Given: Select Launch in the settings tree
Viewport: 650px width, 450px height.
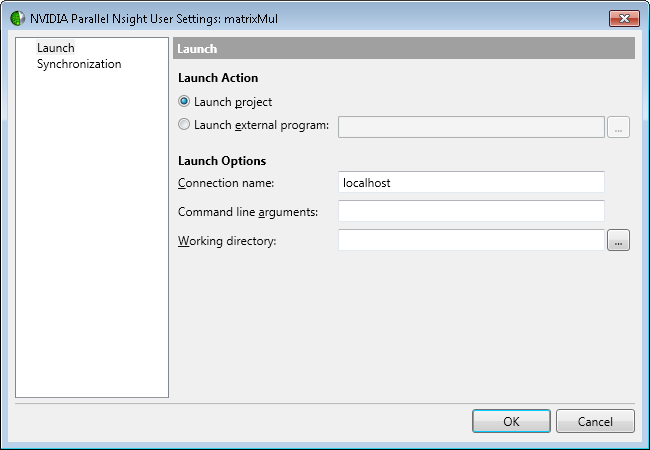Looking at the screenshot, I should [x=55, y=48].
